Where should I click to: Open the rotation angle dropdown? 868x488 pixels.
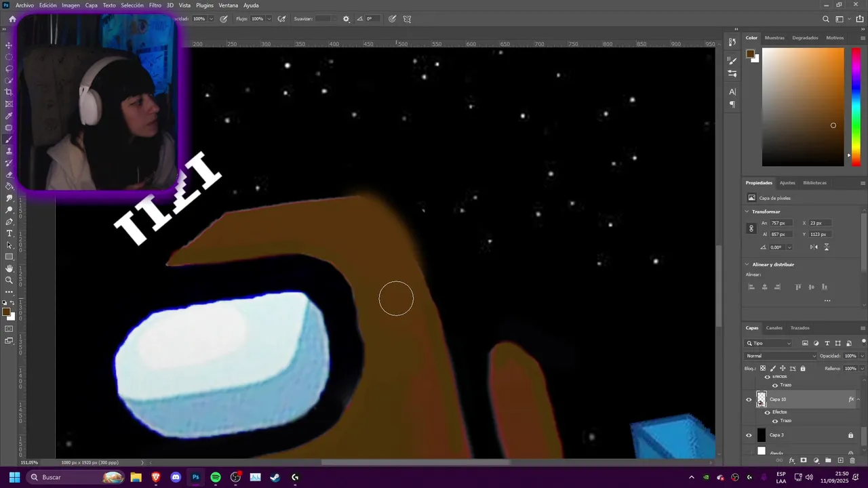point(789,247)
